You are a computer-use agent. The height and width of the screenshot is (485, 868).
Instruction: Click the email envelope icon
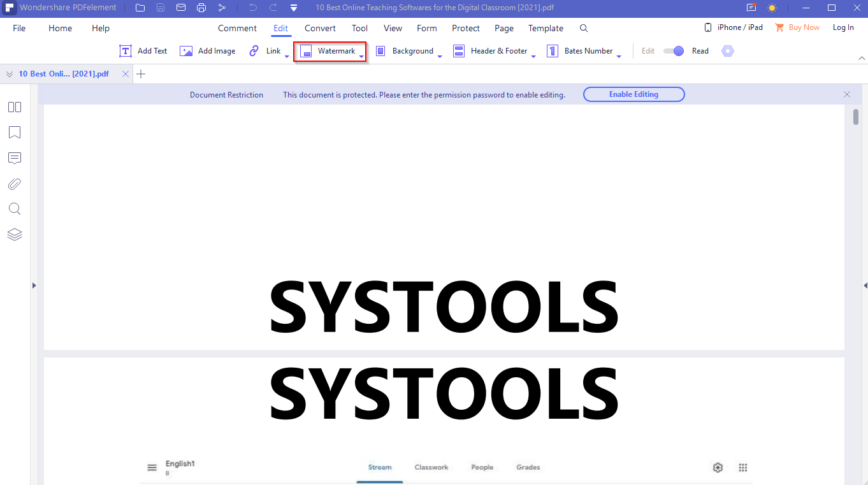coord(181,8)
